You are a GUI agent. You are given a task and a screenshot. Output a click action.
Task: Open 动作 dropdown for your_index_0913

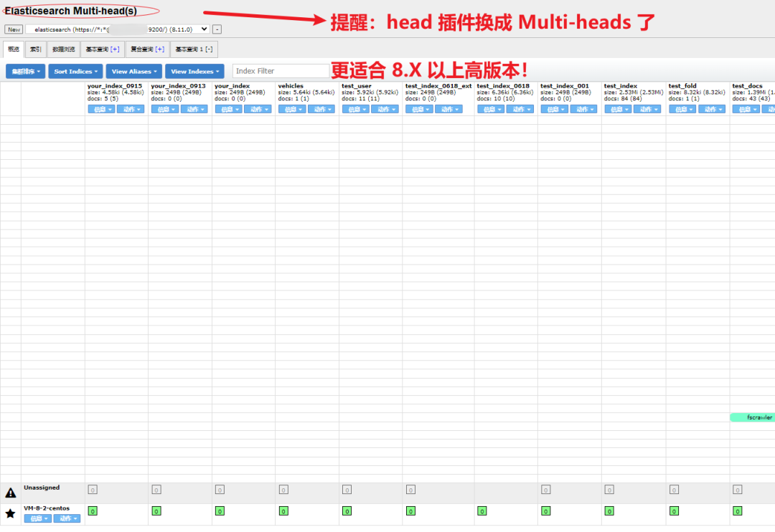(x=194, y=109)
